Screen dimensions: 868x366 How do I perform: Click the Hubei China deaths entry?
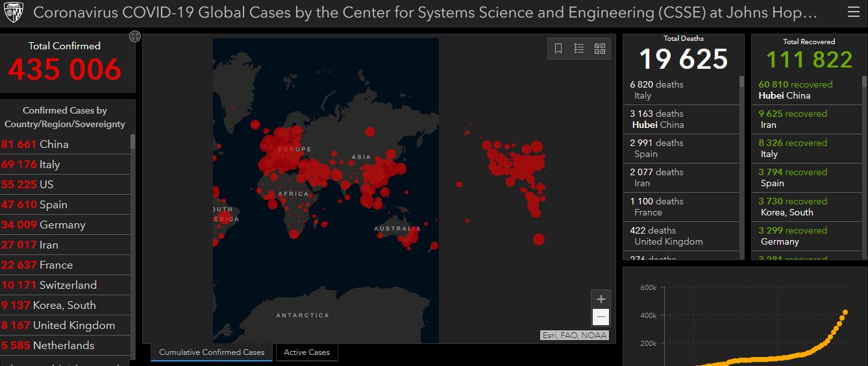pyautogui.click(x=680, y=119)
